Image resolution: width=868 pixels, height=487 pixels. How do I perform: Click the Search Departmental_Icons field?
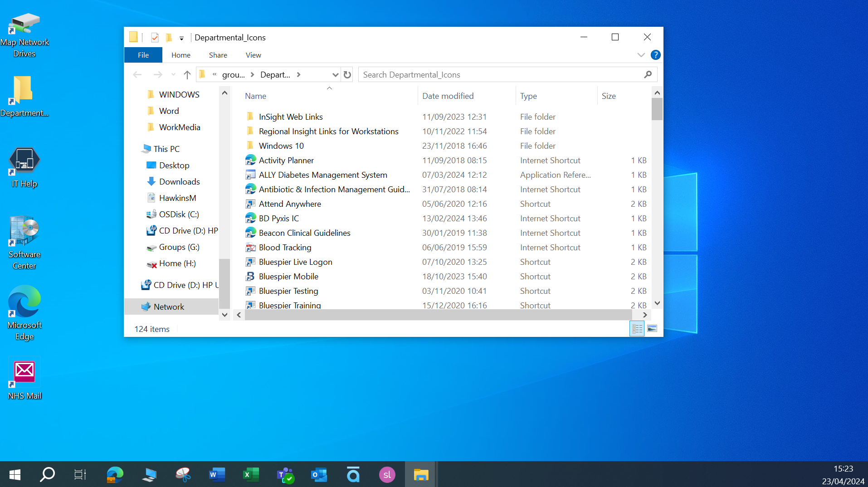501,75
